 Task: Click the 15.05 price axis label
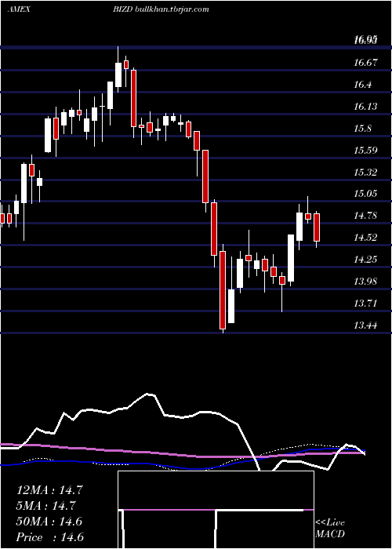(x=366, y=194)
